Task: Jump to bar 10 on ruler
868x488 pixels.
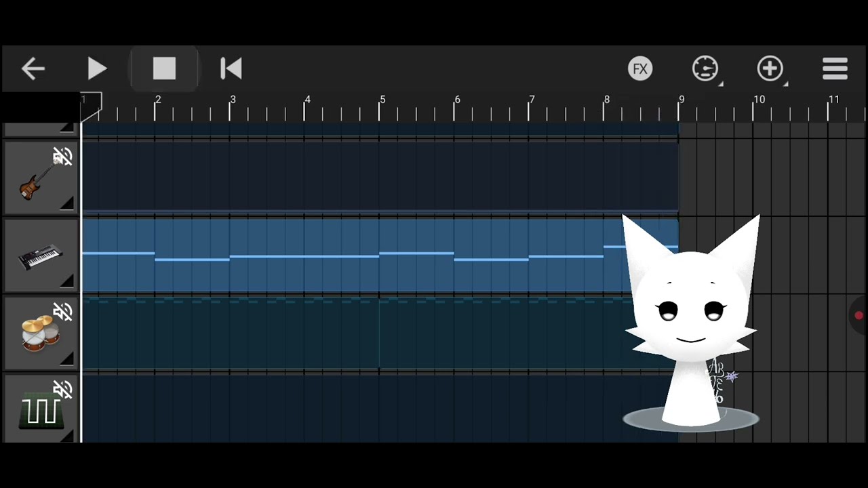Action: (x=759, y=100)
